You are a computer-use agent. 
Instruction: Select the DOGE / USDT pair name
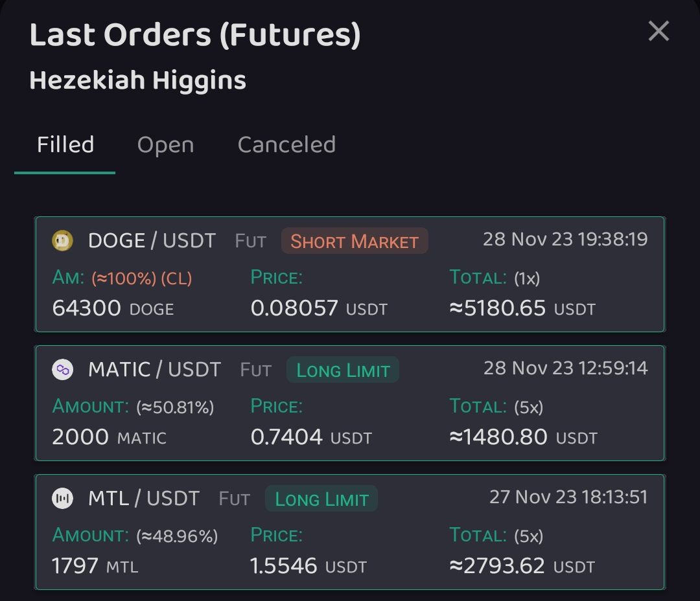[x=152, y=241]
